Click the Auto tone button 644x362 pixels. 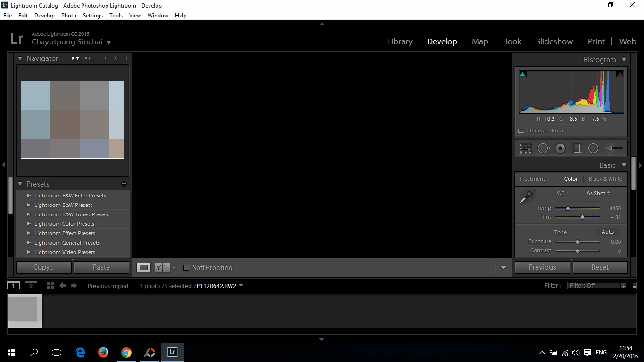[x=608, y=232]
